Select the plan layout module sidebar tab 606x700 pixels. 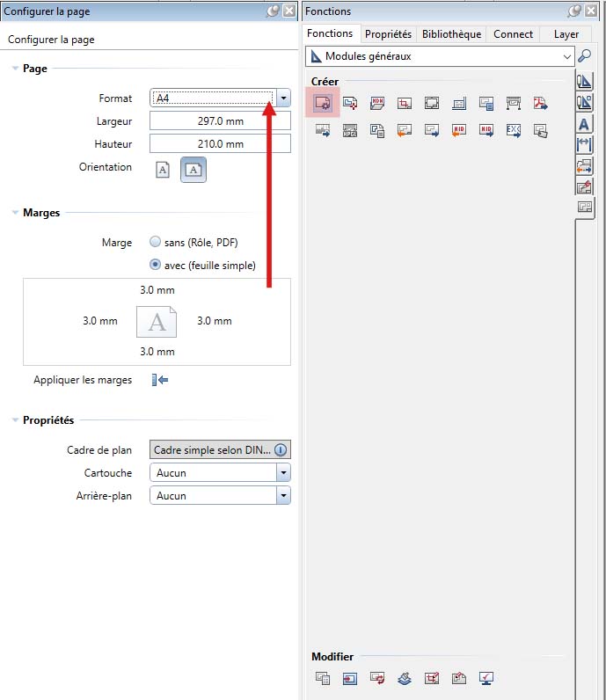tap(585, 208)
